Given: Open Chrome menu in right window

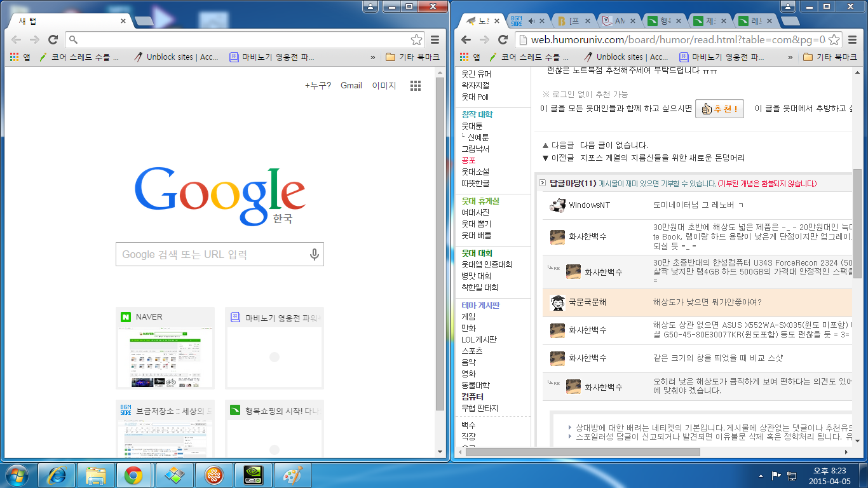Looking at the screenshot, I should pos(852,39).
